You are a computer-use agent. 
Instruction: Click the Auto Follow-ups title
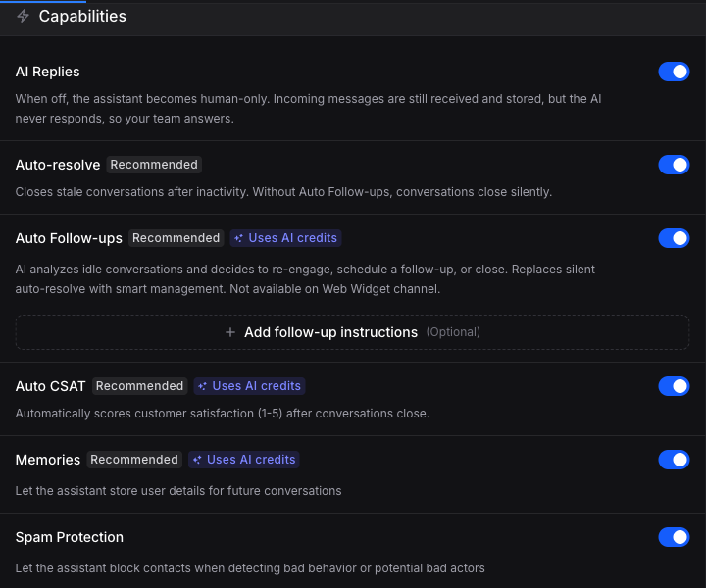click(69, 238)
